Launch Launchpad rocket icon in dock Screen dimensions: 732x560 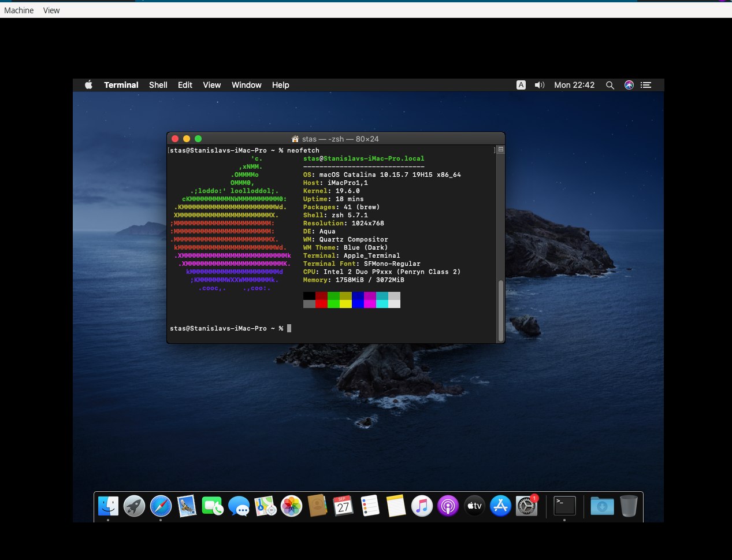click(x=134, y=506)
